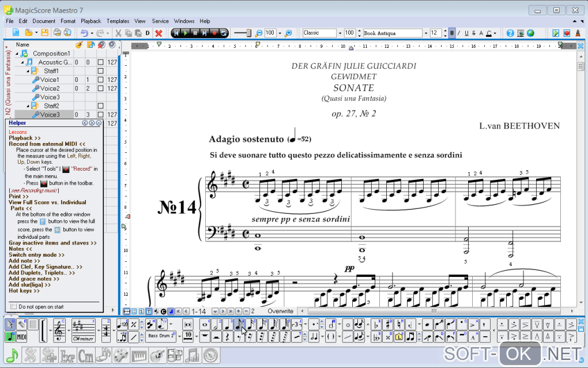Open the Templates menu
Screen dimensions: 588x368
118,21
